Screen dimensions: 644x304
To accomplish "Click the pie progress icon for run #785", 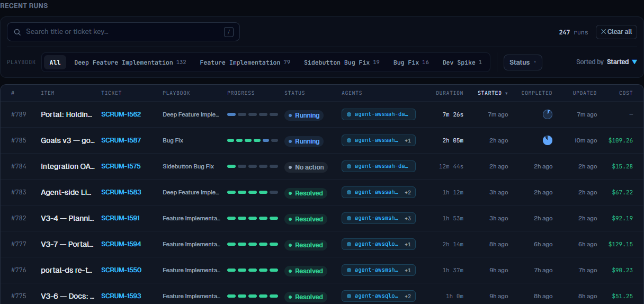I will click(547, 140).
